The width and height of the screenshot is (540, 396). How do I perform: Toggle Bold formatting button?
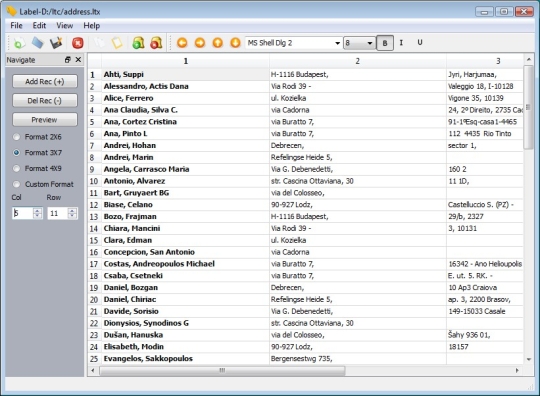click(x=385, y=43)
